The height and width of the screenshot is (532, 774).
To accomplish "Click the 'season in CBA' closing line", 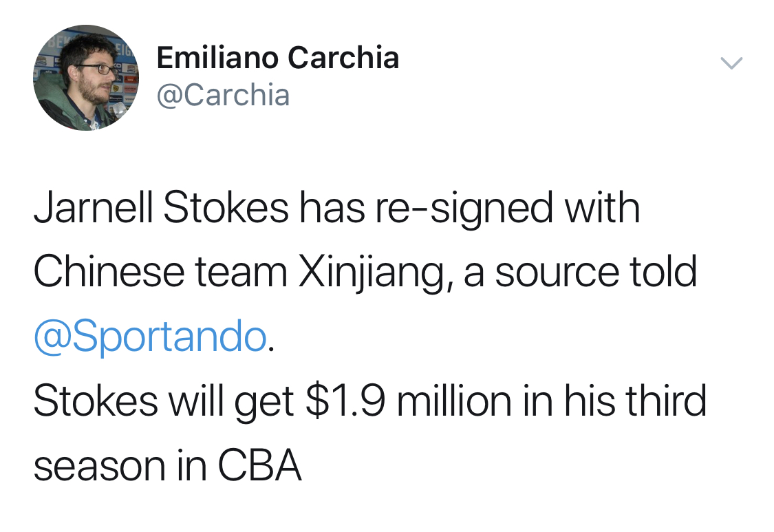I will pos(167,465).
